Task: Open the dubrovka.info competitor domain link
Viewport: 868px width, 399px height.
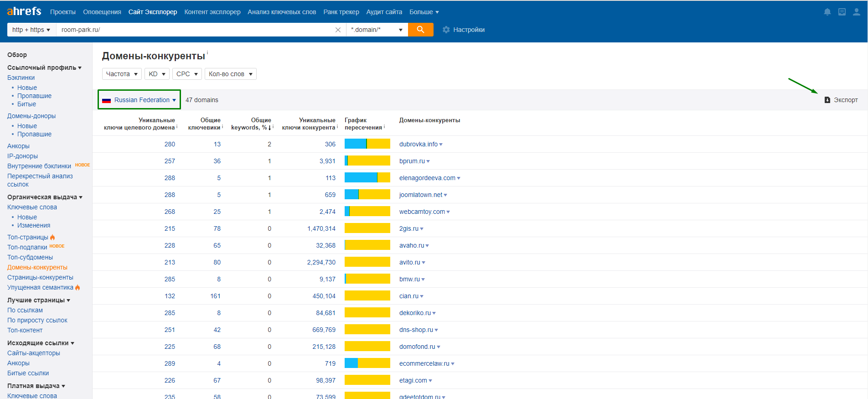Action: [x=418, y=144]
